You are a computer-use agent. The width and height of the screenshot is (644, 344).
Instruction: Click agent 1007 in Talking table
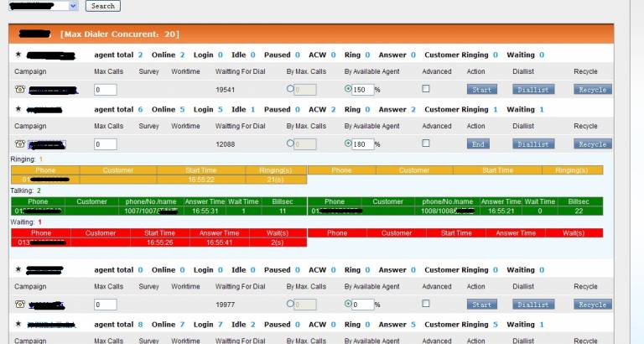tap(152, 211)
